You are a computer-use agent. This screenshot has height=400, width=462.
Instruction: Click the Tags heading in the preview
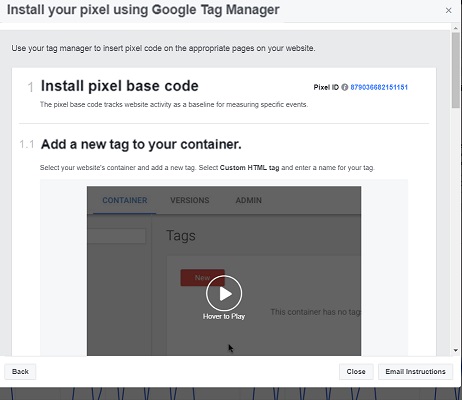pyautogui.click(x=181, y=236)
